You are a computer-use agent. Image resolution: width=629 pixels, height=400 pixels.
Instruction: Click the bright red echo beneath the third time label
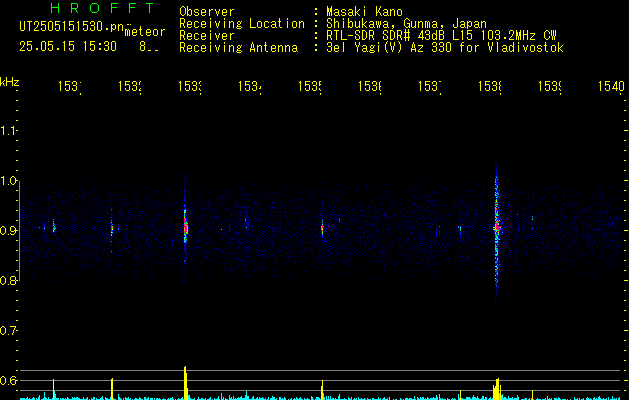(x=185, y=228)
